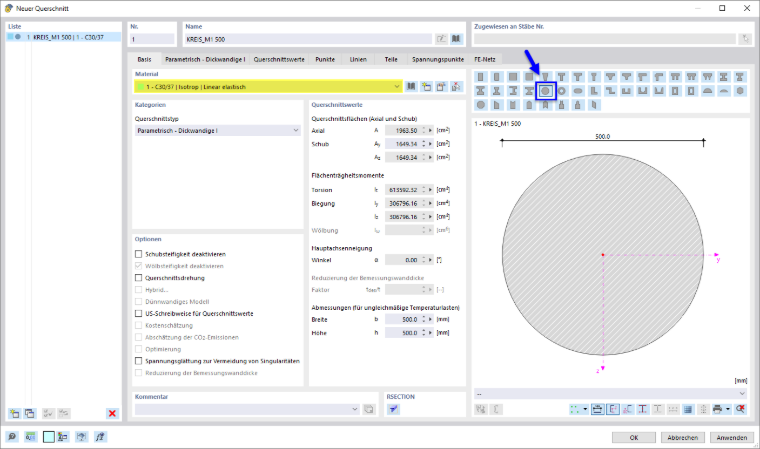This screenshot has width=760, height=449.
Task: Create a new material with the star icon
Action: [426, 87]
